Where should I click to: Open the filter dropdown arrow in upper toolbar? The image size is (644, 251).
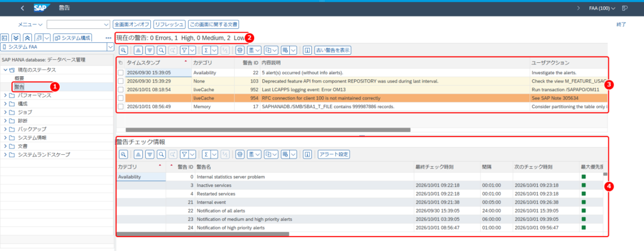(192, 50)
